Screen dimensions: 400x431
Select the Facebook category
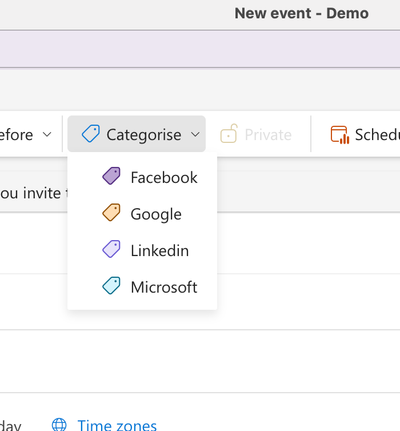[x=142, y=177]
